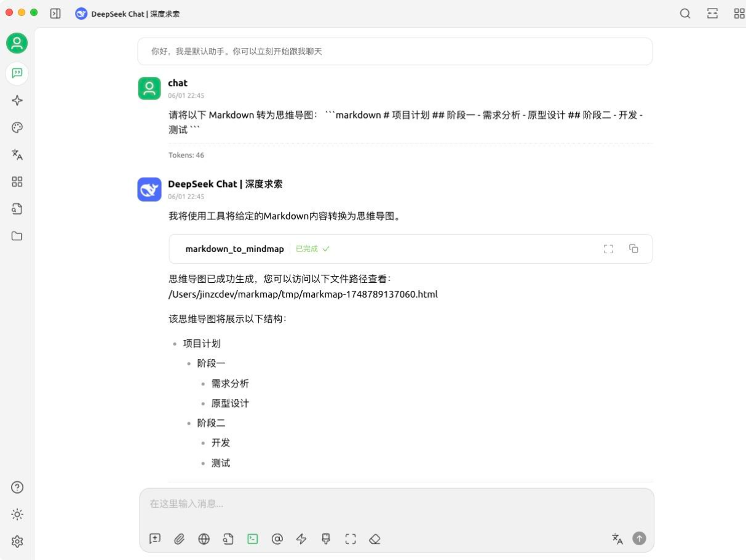This screenshot has width=746, height=560.
Task: Open search with the magnifier in the top bar
Action: click(684, 13)
